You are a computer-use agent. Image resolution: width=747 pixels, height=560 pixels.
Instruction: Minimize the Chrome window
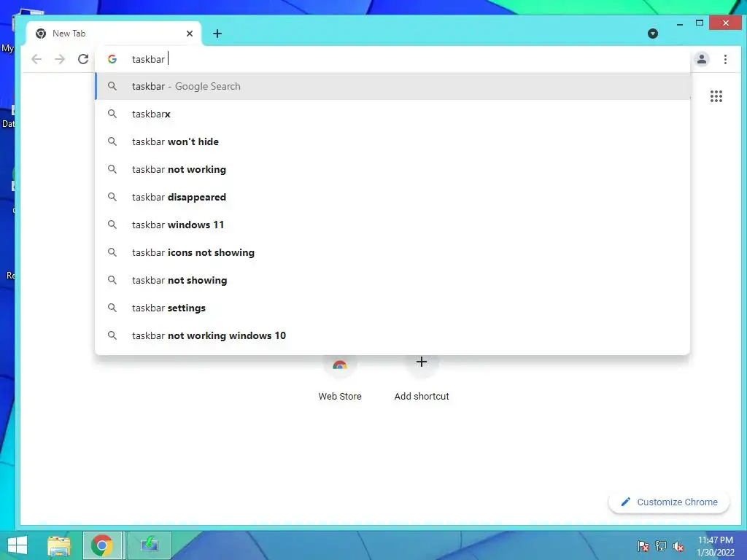click(680, 23)
